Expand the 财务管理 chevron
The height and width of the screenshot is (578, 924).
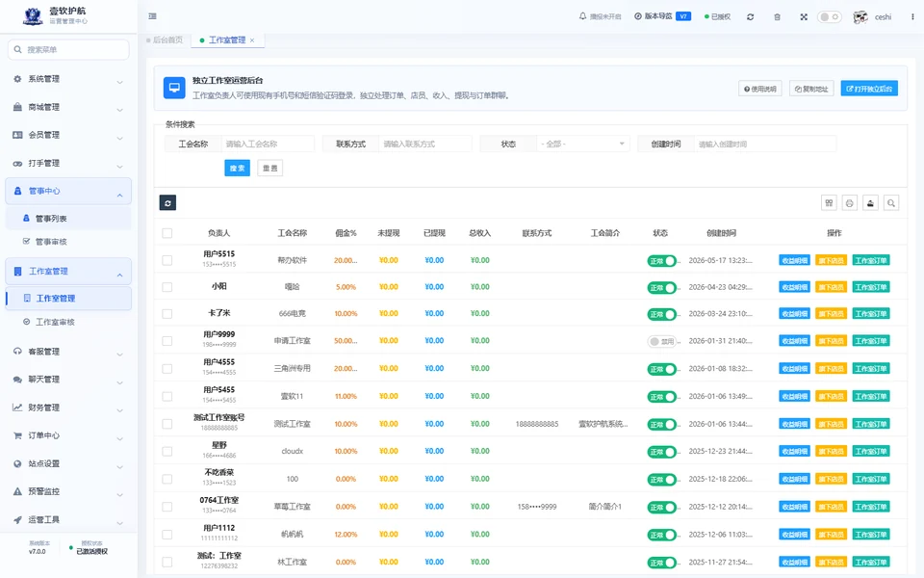tap(119, 411)
